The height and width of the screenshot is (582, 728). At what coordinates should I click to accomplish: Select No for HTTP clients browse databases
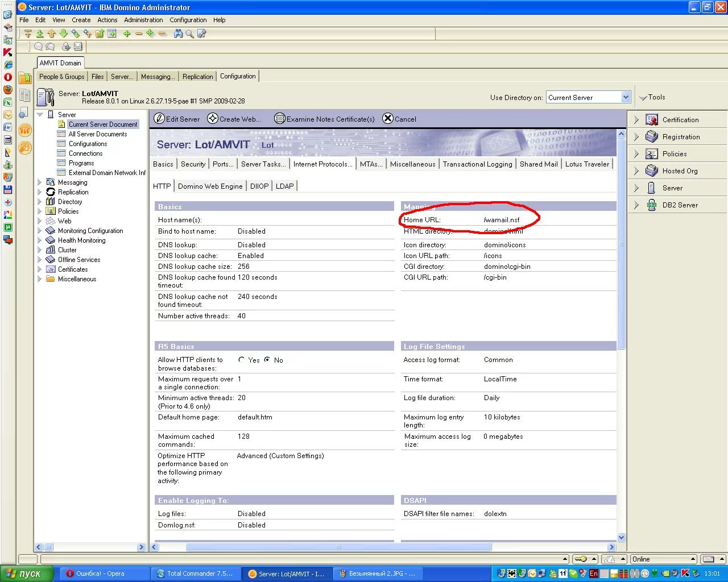267,360
